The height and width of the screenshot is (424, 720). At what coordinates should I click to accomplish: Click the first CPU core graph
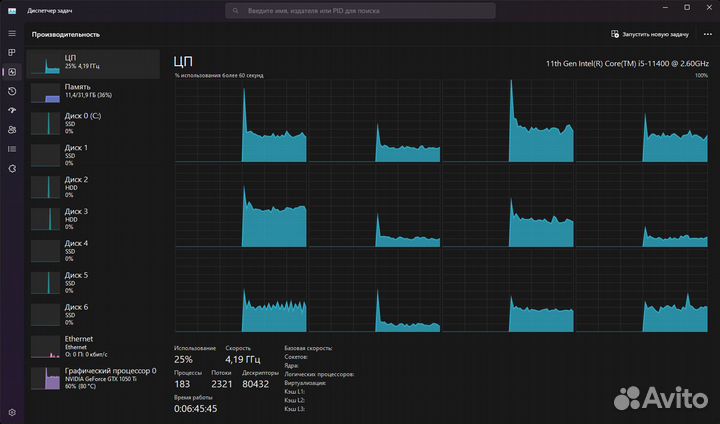(x=240, y=122)
